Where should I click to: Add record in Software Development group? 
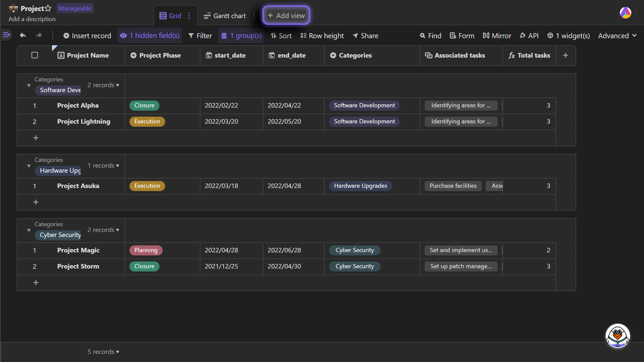(36, 138)
